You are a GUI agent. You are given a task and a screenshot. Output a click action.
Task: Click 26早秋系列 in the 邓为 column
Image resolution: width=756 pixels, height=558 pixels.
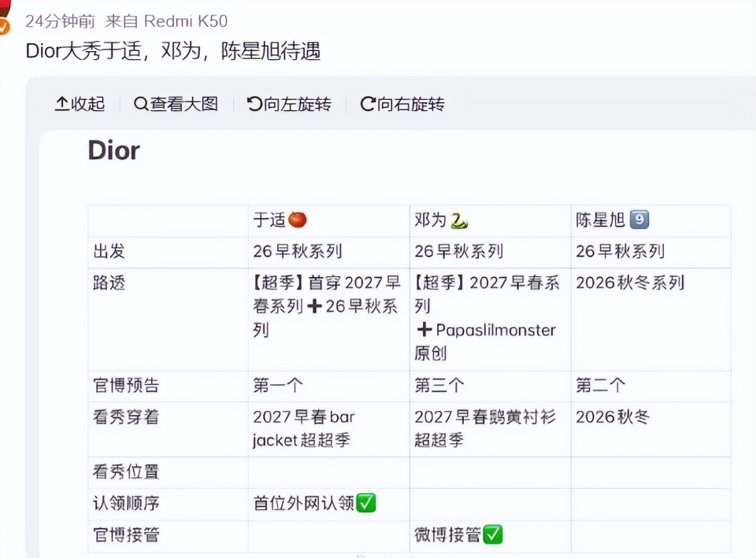click(459, 251)
